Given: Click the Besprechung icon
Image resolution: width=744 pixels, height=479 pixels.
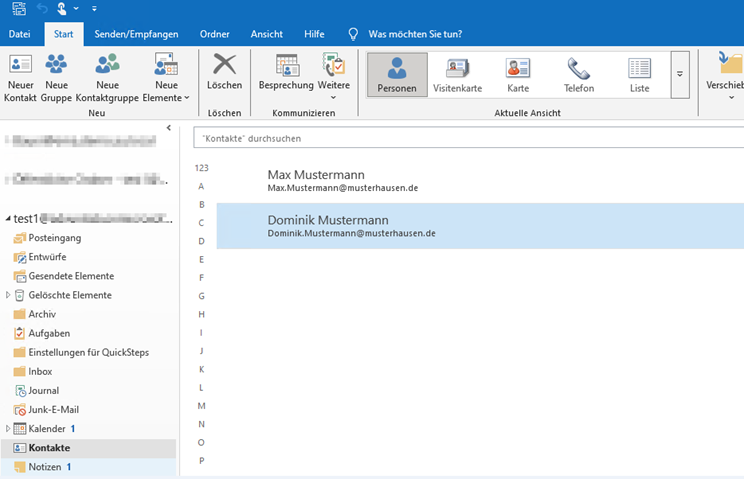Looking at the screenshot, I should (288, 65).
